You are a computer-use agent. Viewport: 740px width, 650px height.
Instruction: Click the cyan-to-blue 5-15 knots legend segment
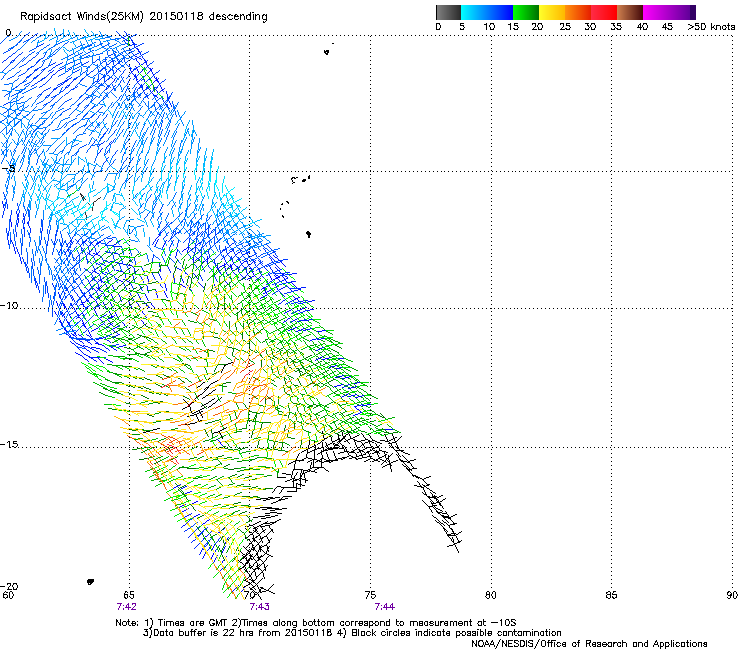[487, 12]
